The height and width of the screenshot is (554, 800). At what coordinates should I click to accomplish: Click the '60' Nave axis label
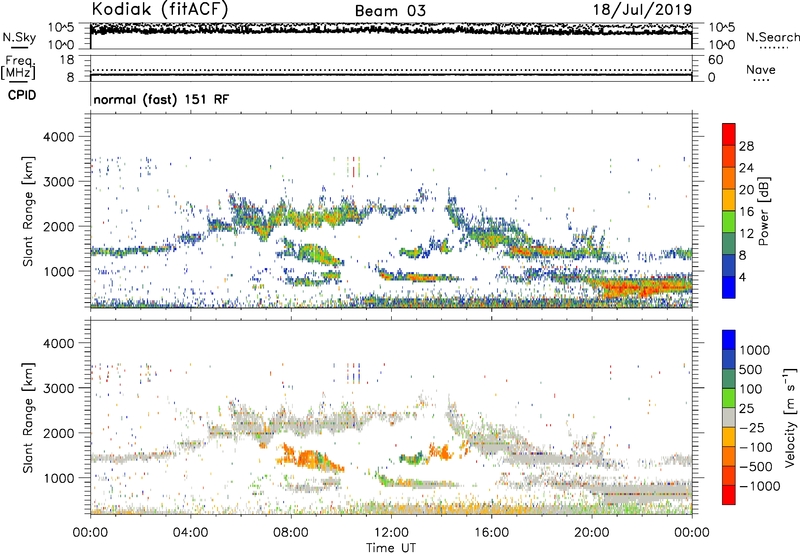coord(715,60)
